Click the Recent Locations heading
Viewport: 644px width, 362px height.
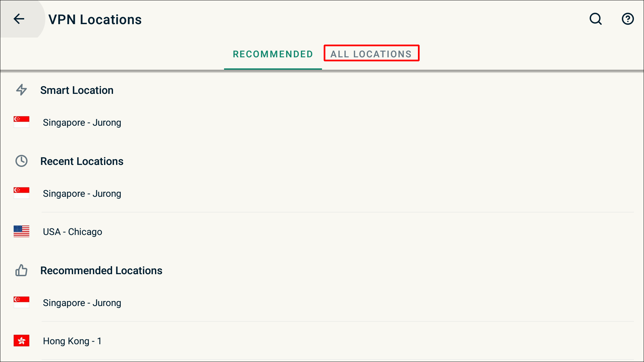pos(82,161)
